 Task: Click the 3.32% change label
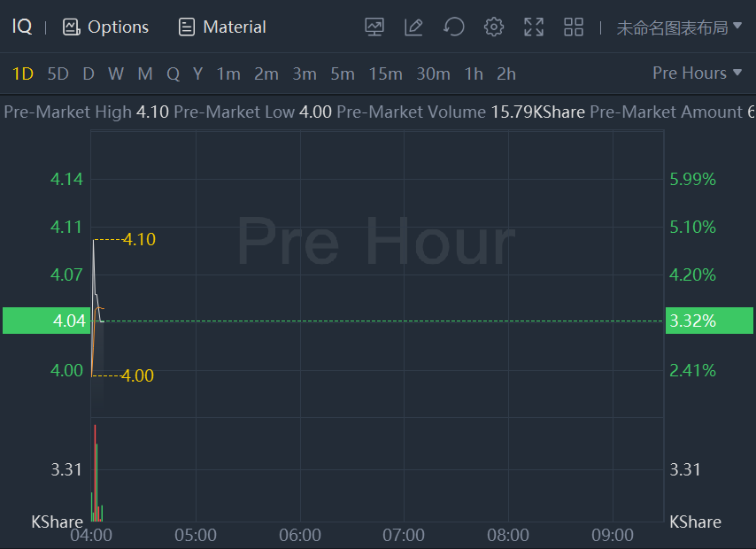708,321
